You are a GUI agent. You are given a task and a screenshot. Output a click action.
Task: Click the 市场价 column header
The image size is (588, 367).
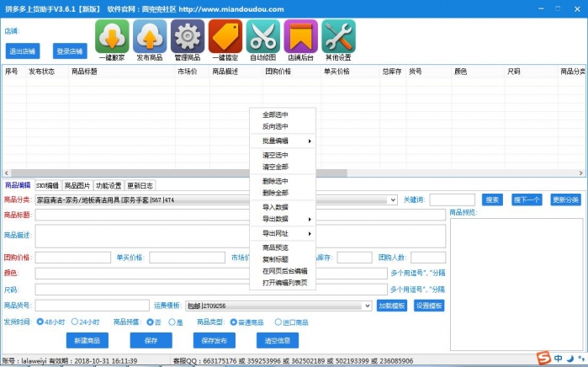pos(192,72)
